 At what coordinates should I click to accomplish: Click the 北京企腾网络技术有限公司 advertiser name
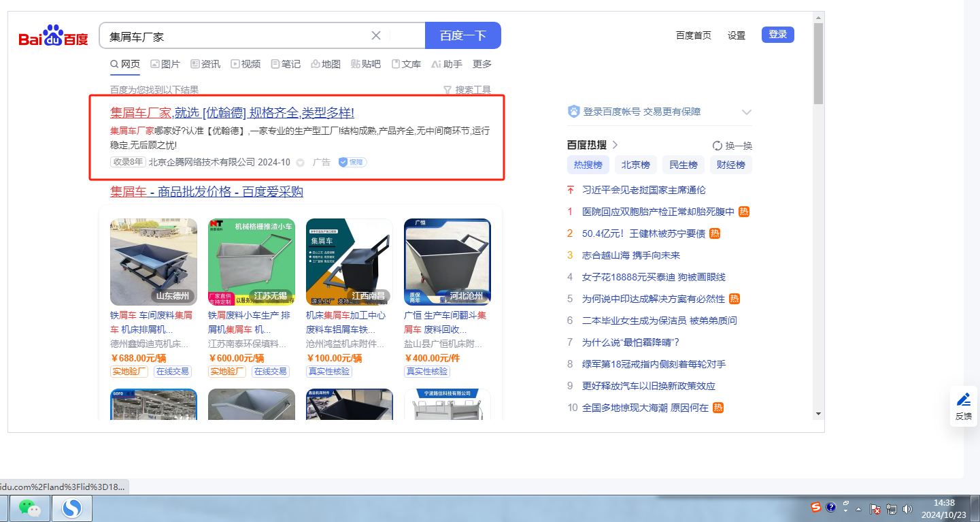[202, 163]
